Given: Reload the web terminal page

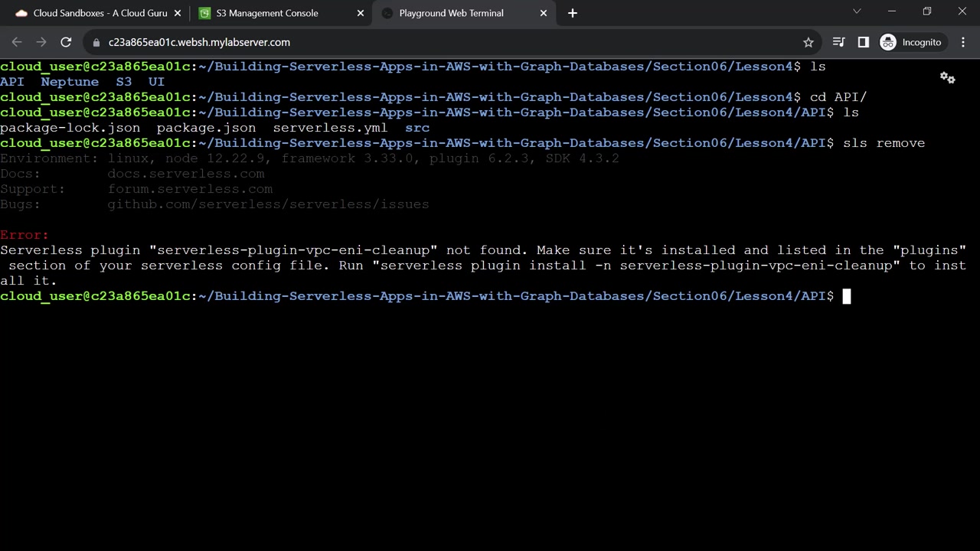Looking at the screenshot, I should 66,42.
